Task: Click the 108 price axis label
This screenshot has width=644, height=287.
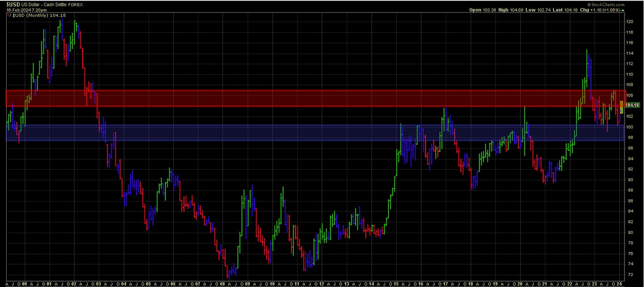Action: (630, 85)
